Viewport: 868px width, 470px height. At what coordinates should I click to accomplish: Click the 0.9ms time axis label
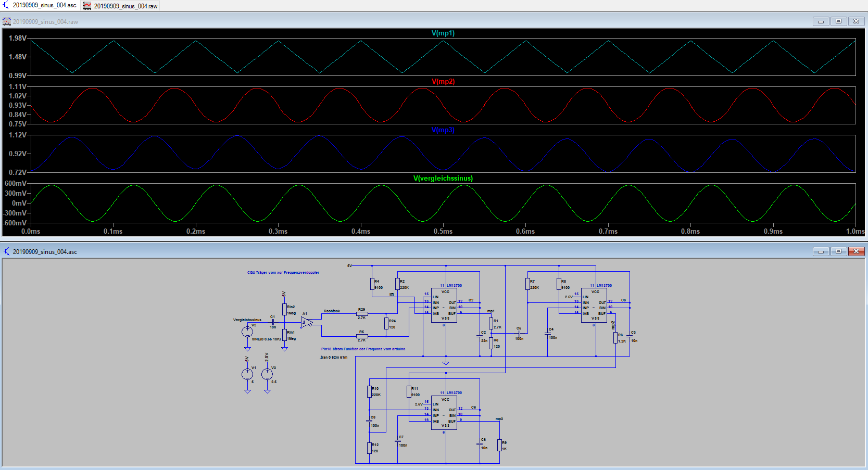[x=773, y=231]
